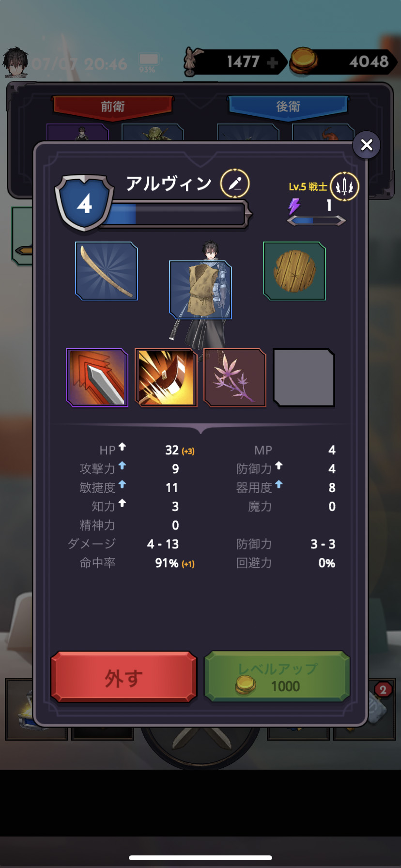Tap the HP upgrade arrow
The width and height of the screenshot is (401, 868).
[x=122, y=446]
